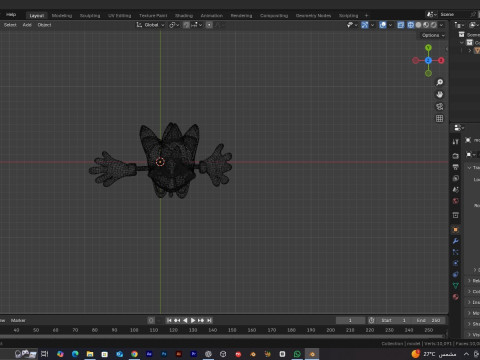
Task: Switch to Material Preview shading
Action: pyautogui.click(x=426, y=25)
